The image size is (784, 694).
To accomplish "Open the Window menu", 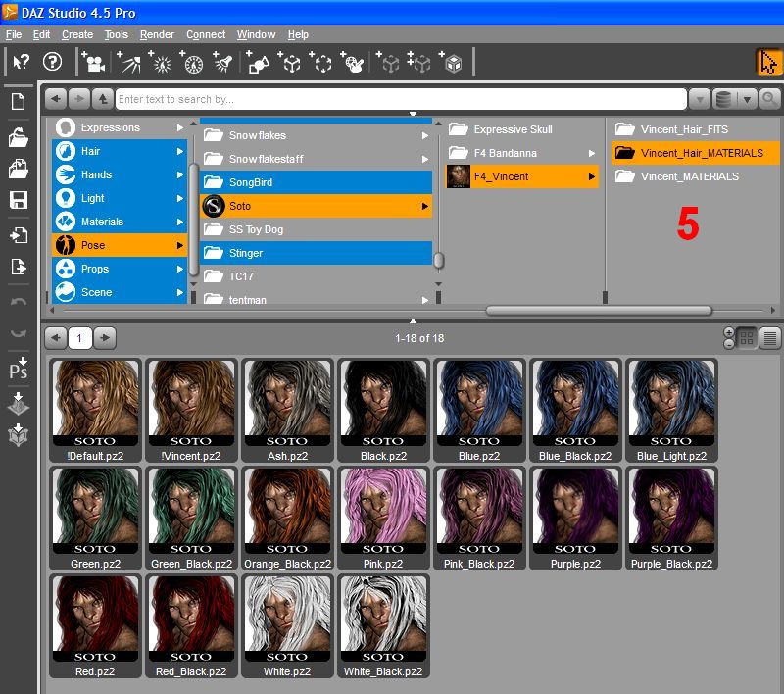I will tap(256, 34).
